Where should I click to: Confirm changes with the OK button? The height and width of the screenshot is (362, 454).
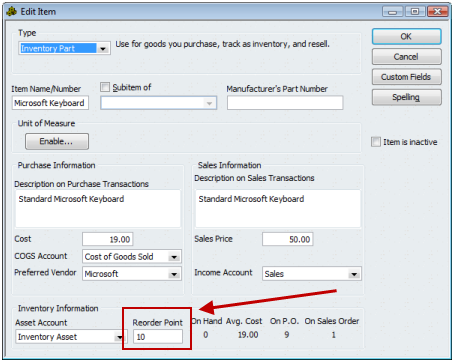[407, 36]
